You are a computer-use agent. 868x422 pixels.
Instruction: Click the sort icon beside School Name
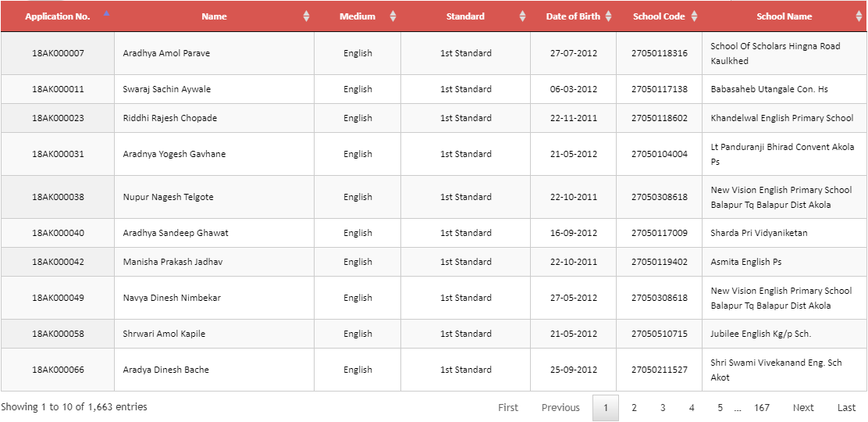point(859,16)
